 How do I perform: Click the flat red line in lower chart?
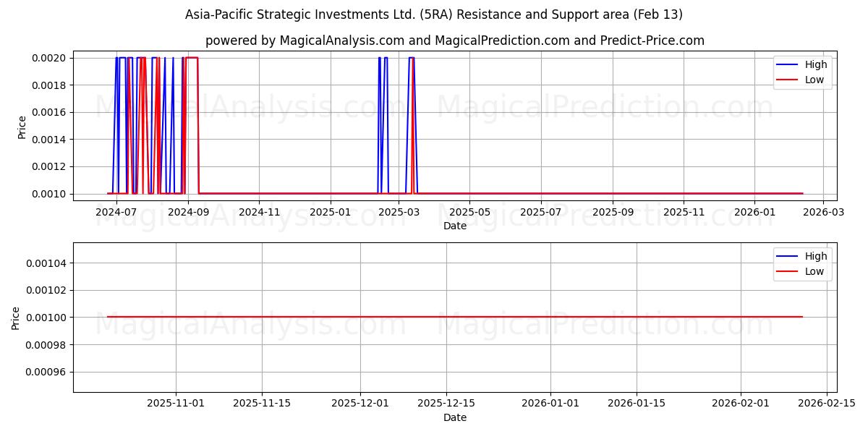[455, 317]
